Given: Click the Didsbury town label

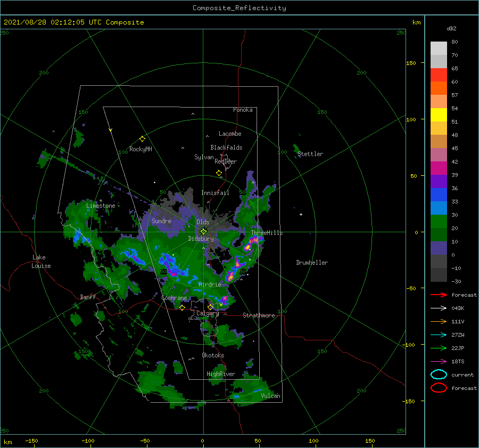Looking at the screenshot, I should (201, 239).
